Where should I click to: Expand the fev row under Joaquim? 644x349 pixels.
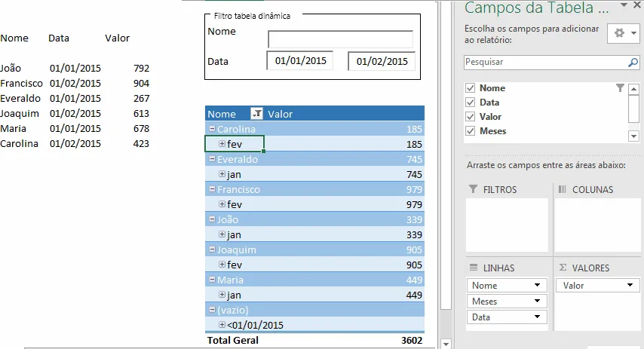(222, 264)
